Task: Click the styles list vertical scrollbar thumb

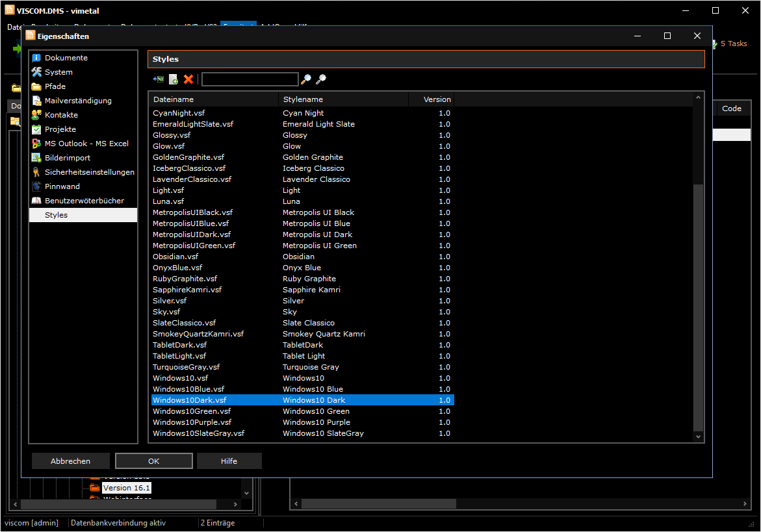Action: point(699,307)
